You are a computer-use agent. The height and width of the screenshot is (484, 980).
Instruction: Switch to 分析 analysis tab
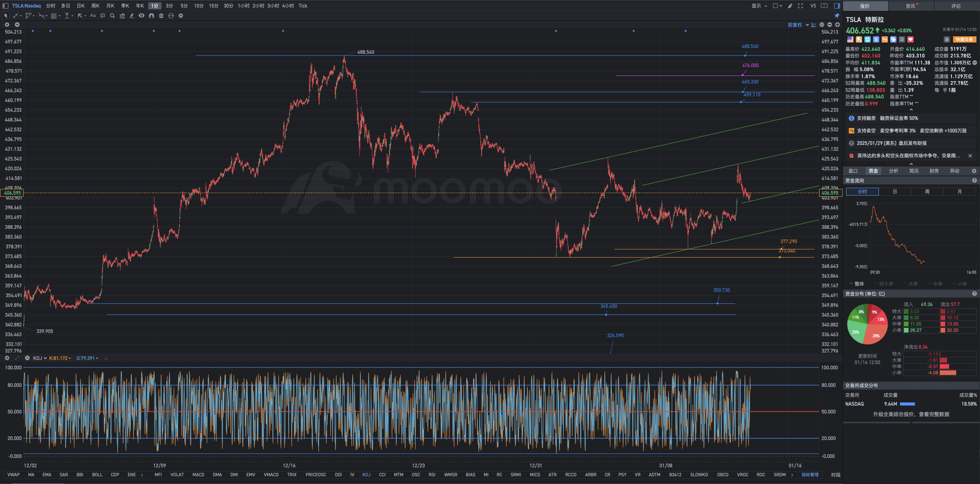point(893,171)
